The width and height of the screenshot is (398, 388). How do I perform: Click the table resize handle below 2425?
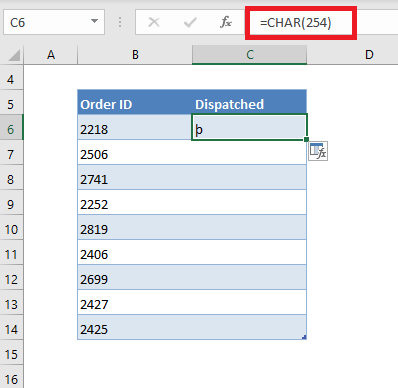pyautogui.click(x=304, y=337)
